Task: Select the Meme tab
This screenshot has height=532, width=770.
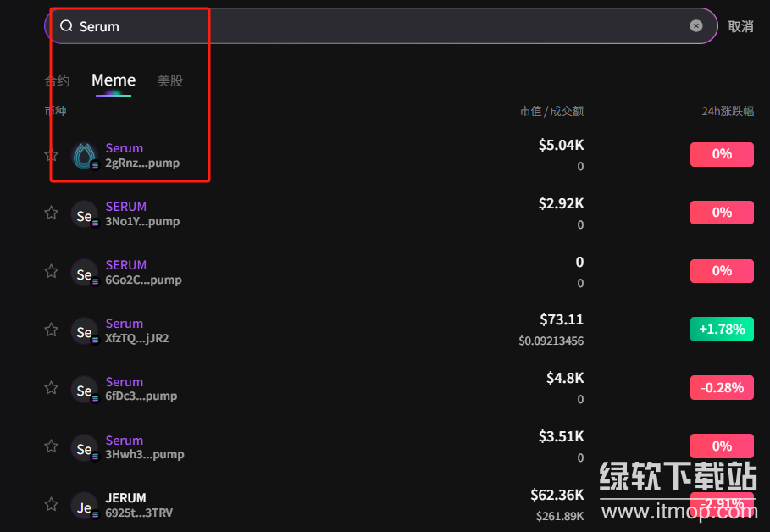Action: [x=114, y=80]
